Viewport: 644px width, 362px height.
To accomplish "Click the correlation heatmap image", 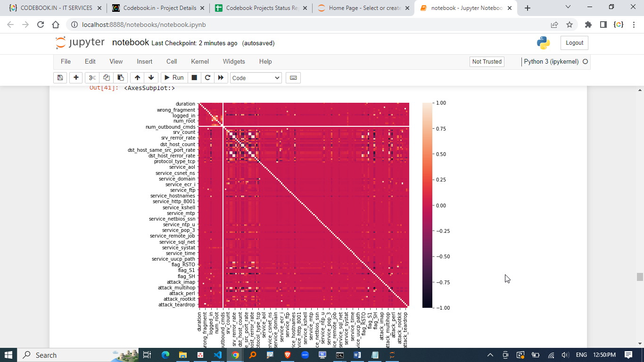I will point(304,205).
